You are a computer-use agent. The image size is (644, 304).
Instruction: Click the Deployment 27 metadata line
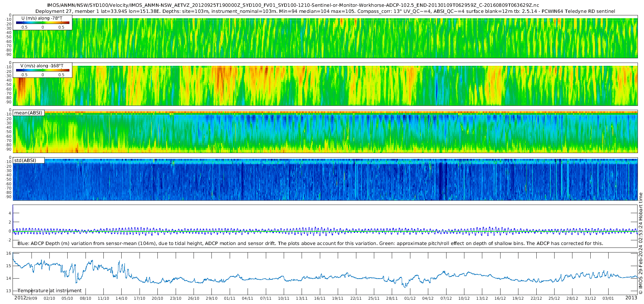tap(325, 11)
